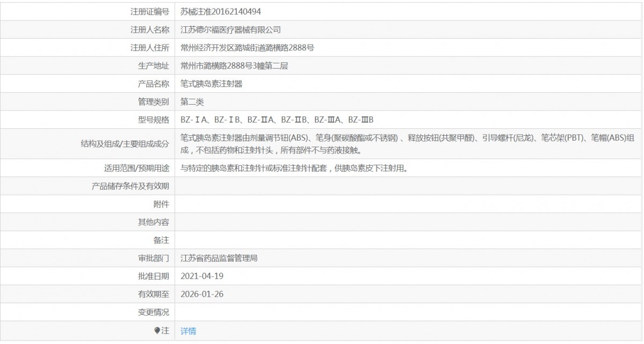Image resolution: width=644 pixels, height=344 pixels.
Task: Click the 备注 label
Action: [x=161, y=240]
